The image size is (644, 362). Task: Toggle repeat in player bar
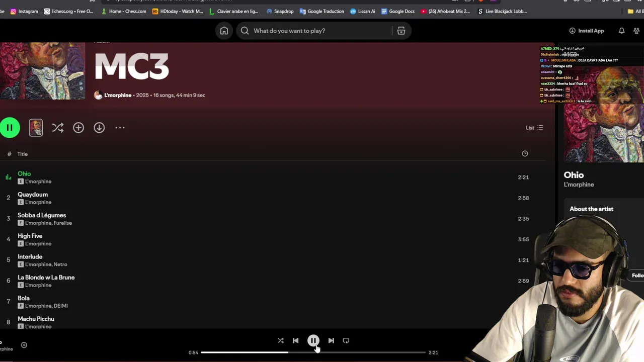point(346,340)
